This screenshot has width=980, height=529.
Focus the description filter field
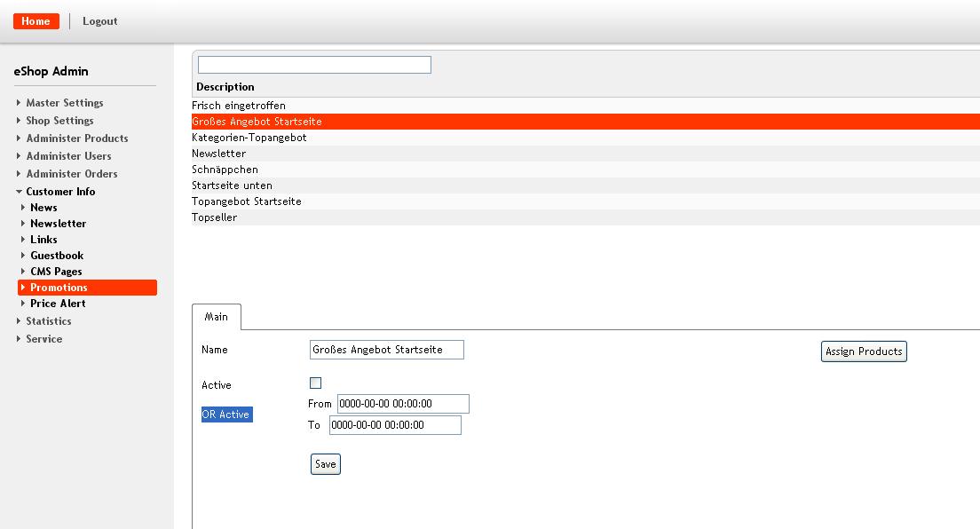[x=314, y=65]
